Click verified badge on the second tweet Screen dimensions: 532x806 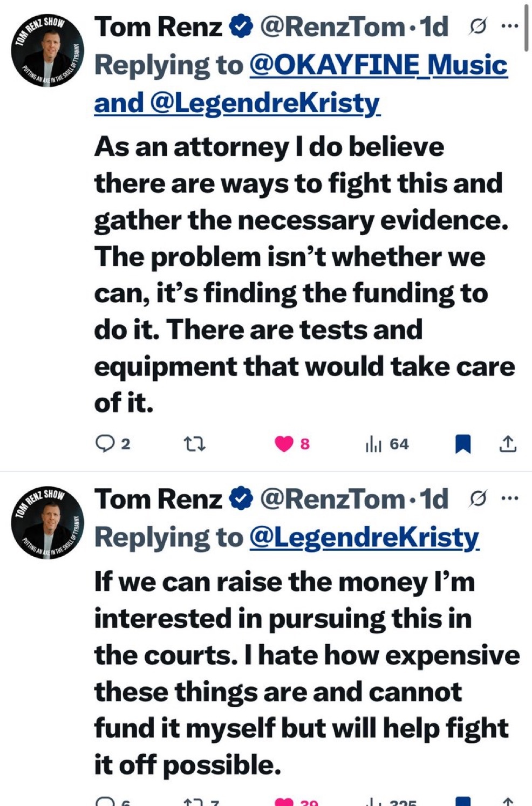click(241, 499)
